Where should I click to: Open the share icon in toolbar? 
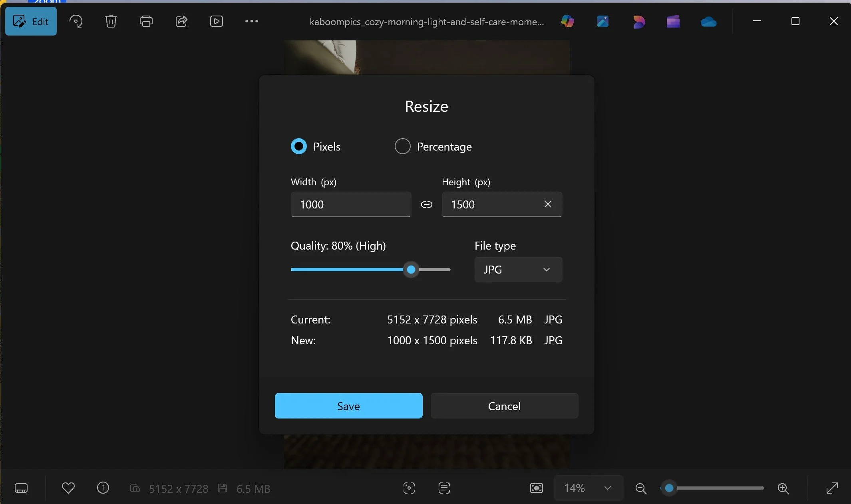pyautogui.click(x=181, y=21)
